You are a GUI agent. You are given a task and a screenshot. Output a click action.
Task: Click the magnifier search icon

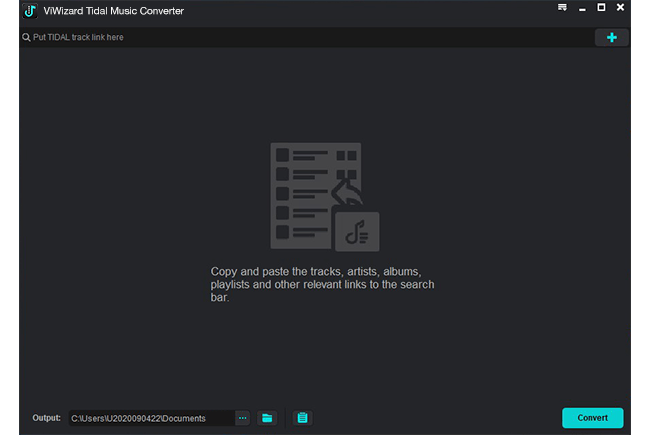pyautogui.click(x=25, y=37)
